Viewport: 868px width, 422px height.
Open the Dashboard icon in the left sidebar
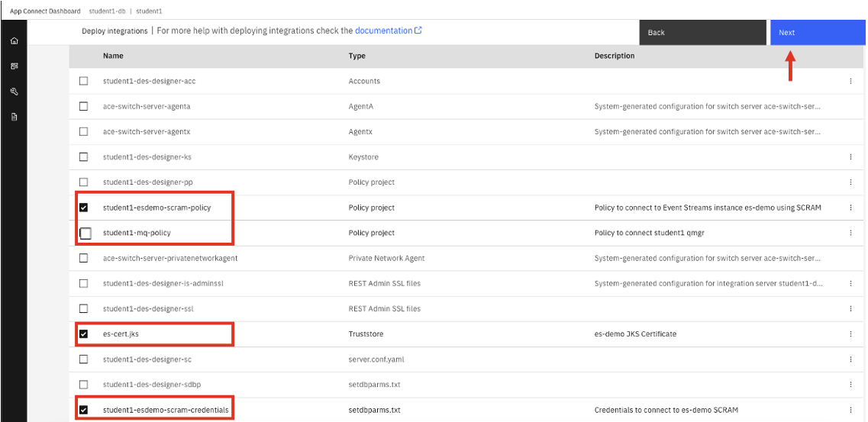[14, 66]
